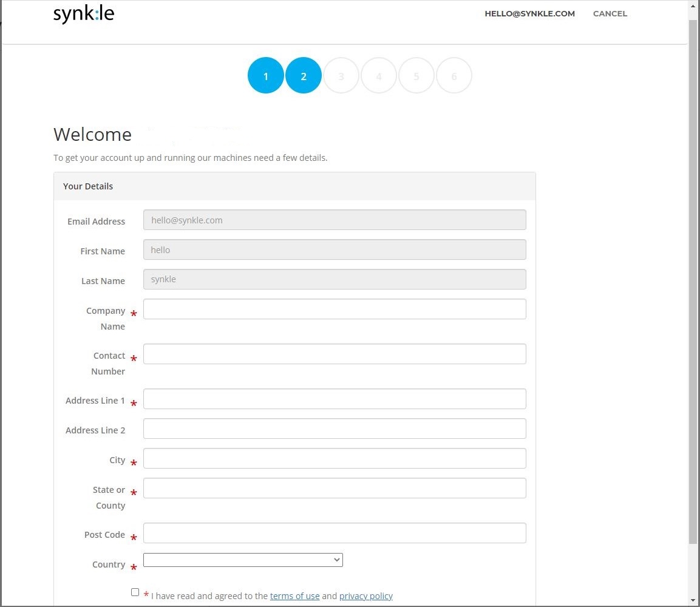Select step 6 circle
Viewport: 700px width, 607px height.
(454, 75)
